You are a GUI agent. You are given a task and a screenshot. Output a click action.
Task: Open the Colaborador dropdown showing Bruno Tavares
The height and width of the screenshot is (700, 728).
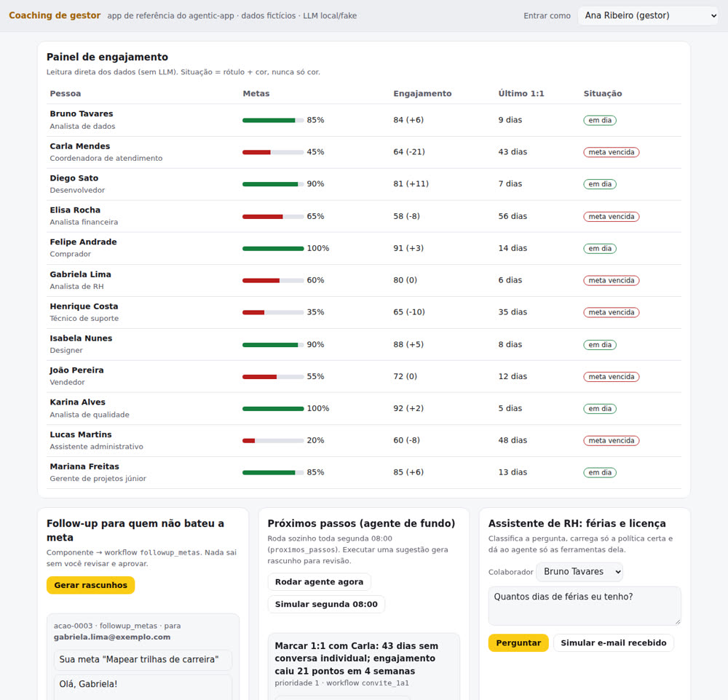point(579,572)
